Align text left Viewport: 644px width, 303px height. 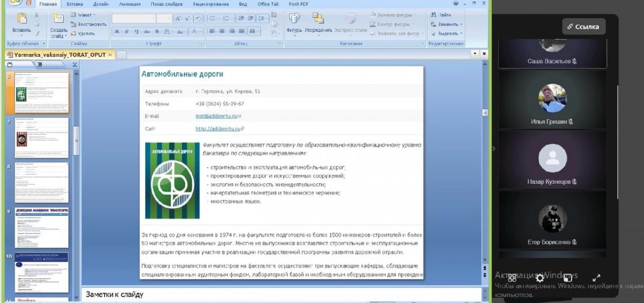tap(211, 31)
